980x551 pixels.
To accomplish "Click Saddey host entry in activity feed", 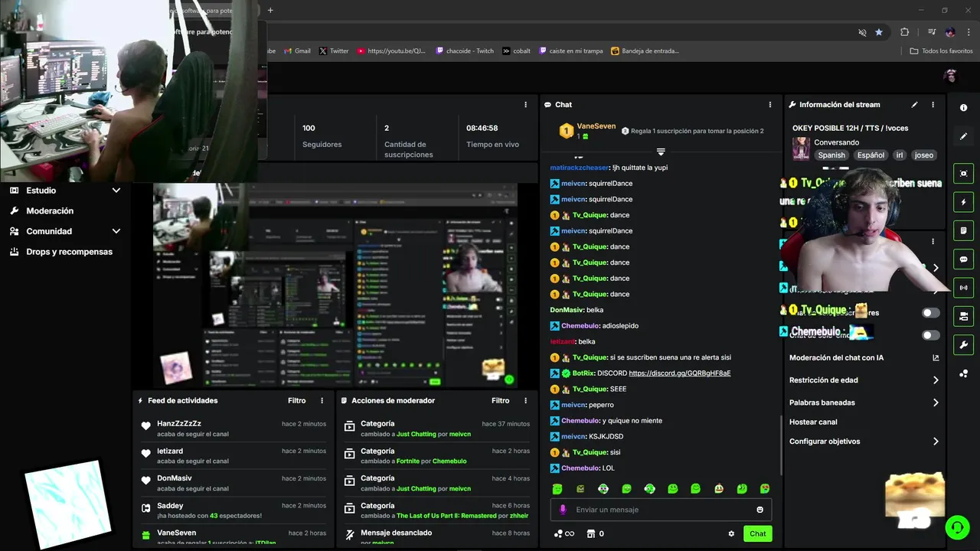I will 234,510.
